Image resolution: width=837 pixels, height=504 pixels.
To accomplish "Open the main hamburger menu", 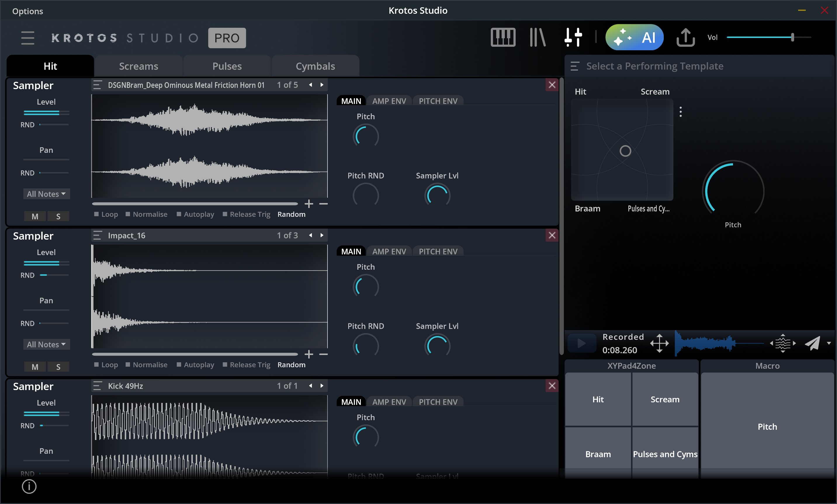I will [27, 38].
